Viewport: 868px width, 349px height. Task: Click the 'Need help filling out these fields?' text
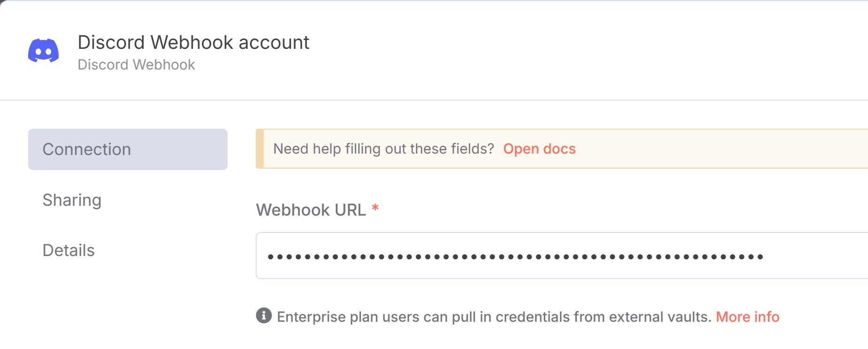click(383, 149)
